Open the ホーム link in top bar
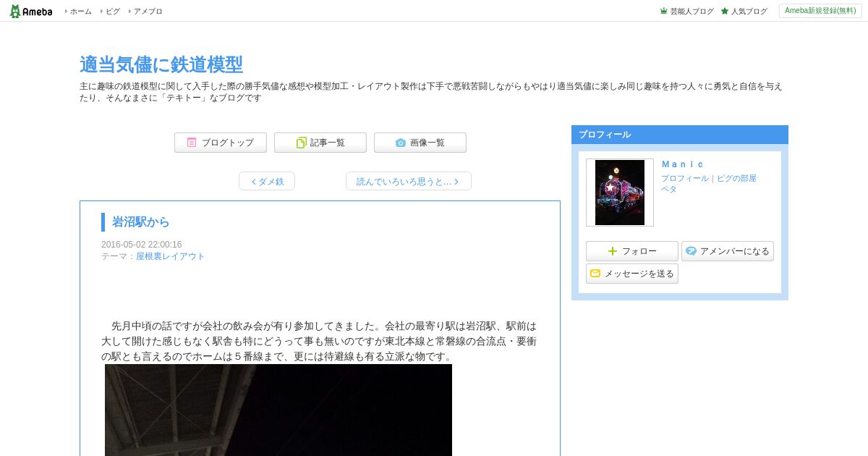 pyautogui.click(x=80, y=12)
